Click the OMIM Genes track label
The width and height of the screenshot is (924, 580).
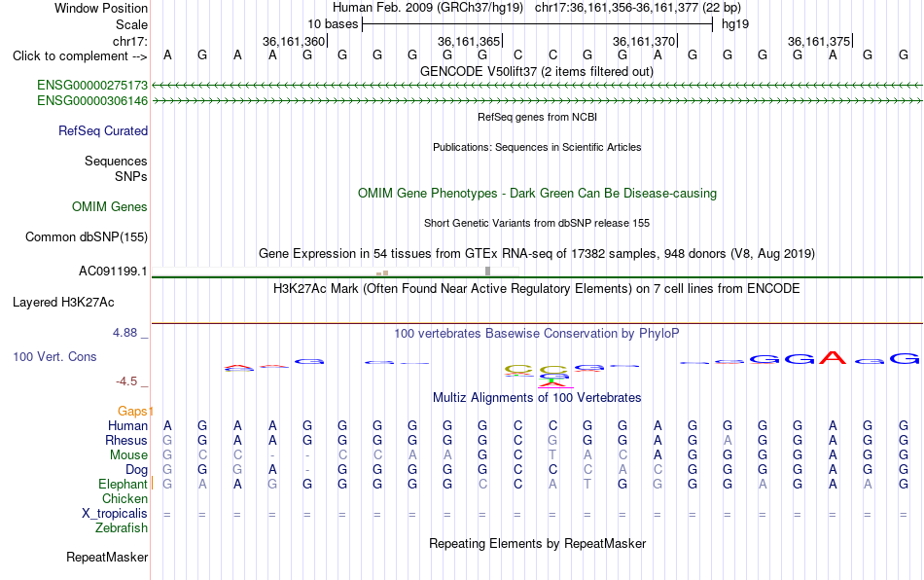pyautogui.click(x=110, y=207)
